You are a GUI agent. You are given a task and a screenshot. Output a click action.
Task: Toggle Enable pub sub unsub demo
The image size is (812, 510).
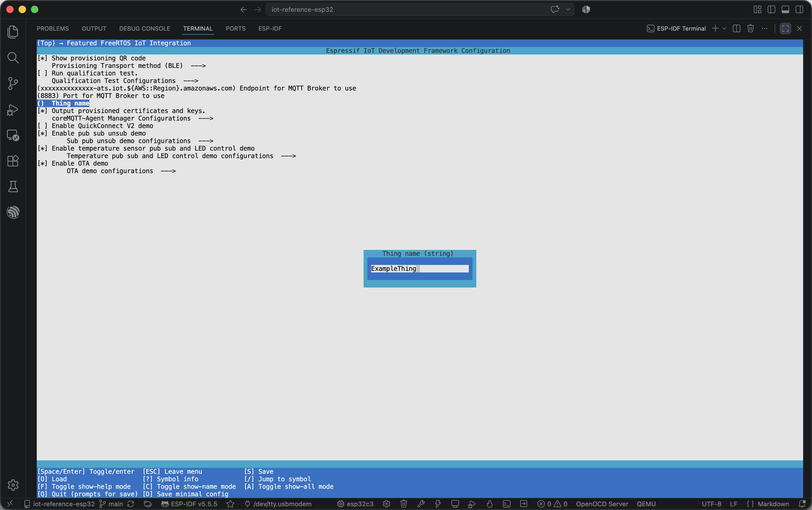coord(92,133)
